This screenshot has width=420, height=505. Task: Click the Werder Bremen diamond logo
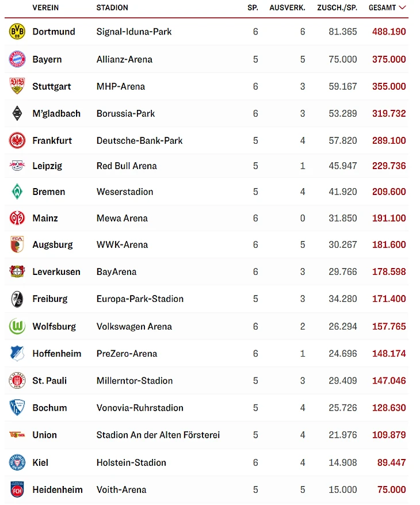click(x=17, y=192)
